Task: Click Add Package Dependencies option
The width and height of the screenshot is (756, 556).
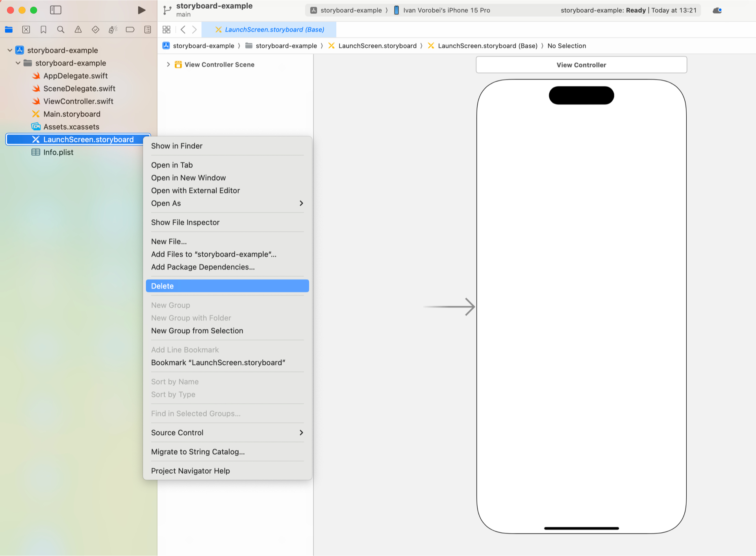Action: point(202,267)
